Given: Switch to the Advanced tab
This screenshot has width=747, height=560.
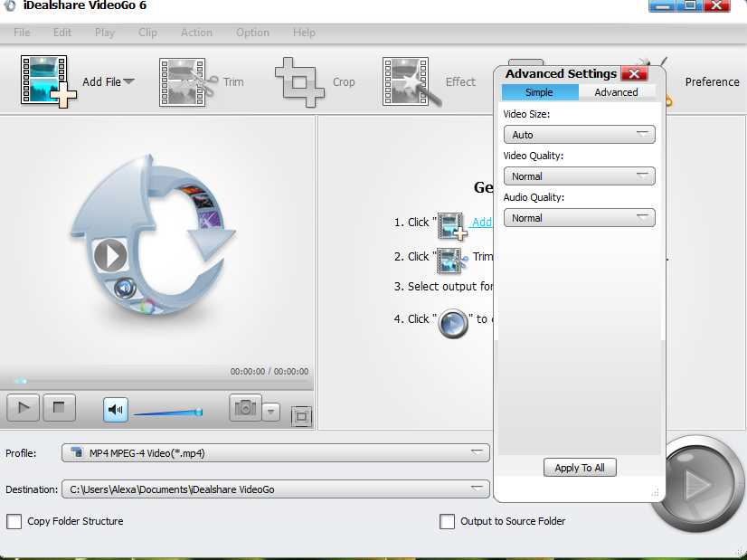Looking at the screenshot, I should click(x=616, y=92).
